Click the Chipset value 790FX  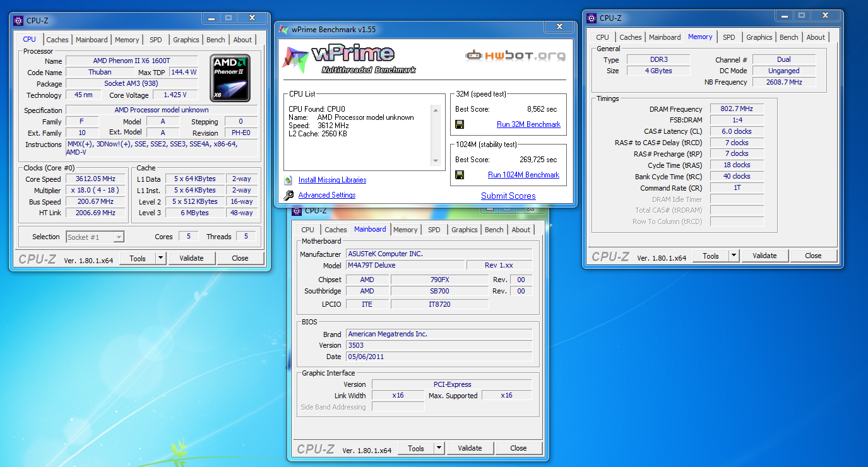click(x=439, y=280)
